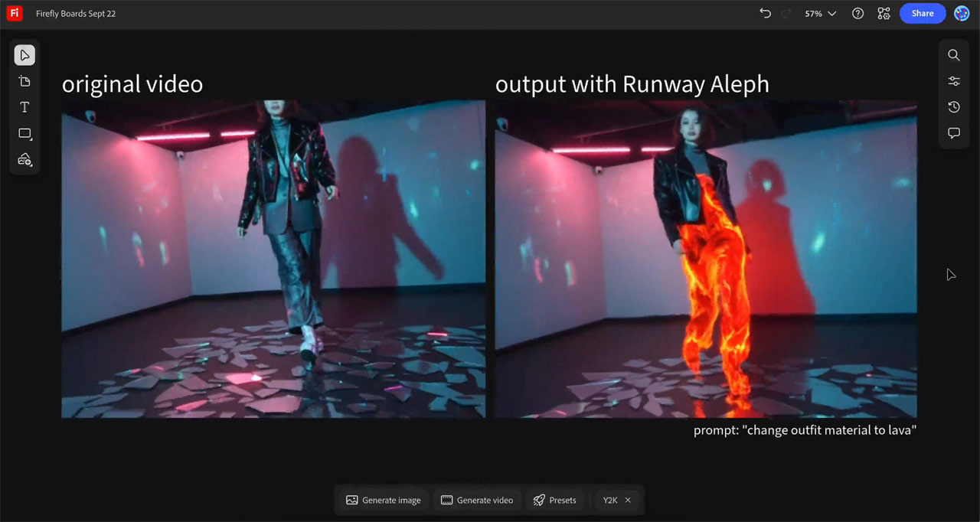Click the add artboard tool icon
This screenshot has height=522, width=980.
[24, 81]
